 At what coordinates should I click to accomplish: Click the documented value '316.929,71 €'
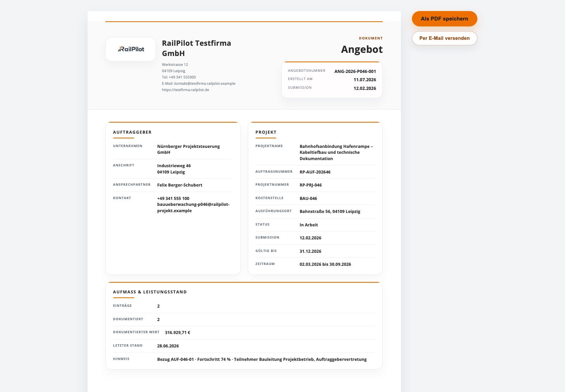(178, 332)
